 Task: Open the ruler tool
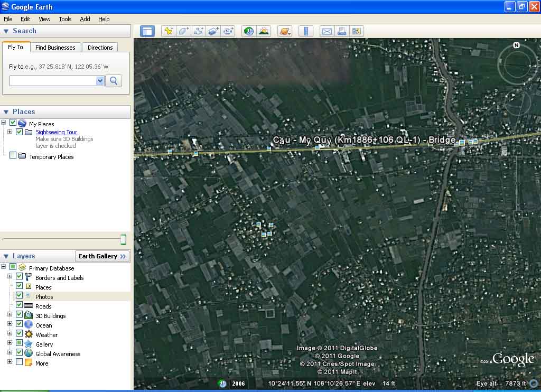[306, 31]
